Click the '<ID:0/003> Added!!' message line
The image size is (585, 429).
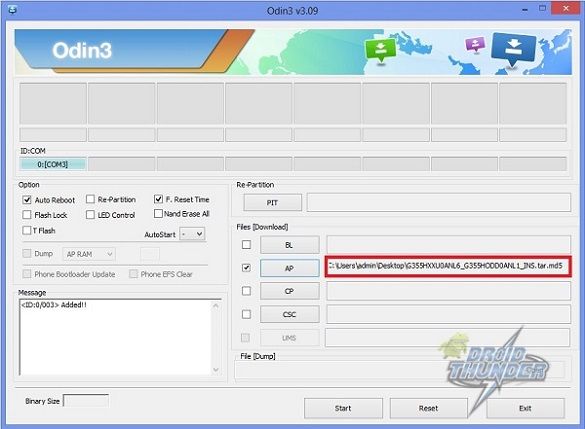54,305
